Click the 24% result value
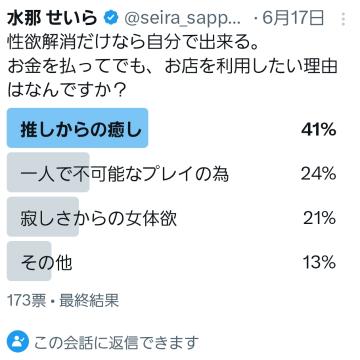 coord(318,174)
